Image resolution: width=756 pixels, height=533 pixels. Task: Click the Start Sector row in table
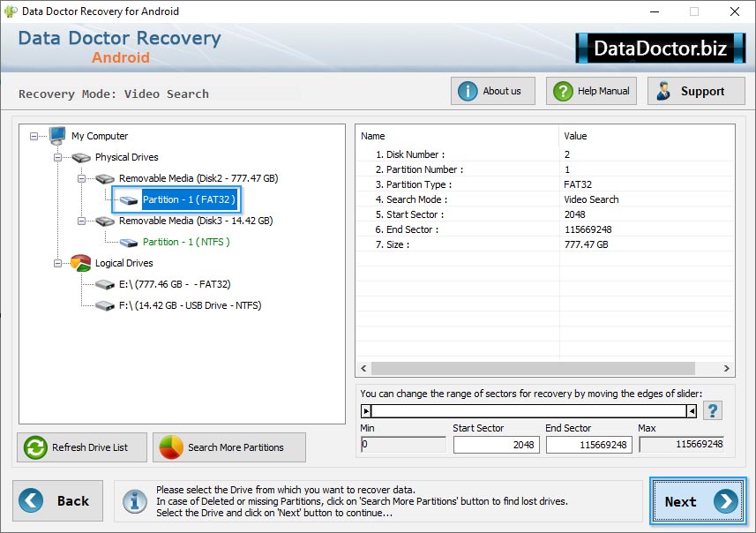pyautogui.click(x=545, y=214)
